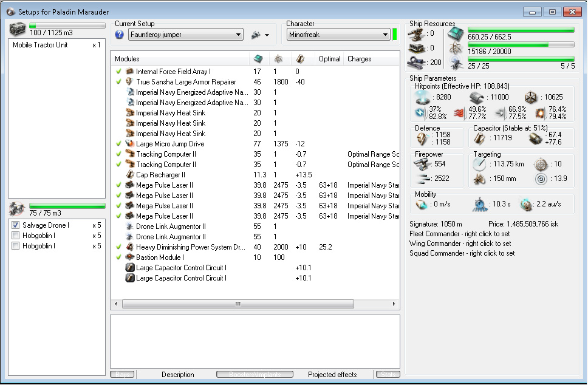The width and height of the screenshot is (588, 385).
Task: Click the align time icon showing 10.3 s
Action: point(479,205)
